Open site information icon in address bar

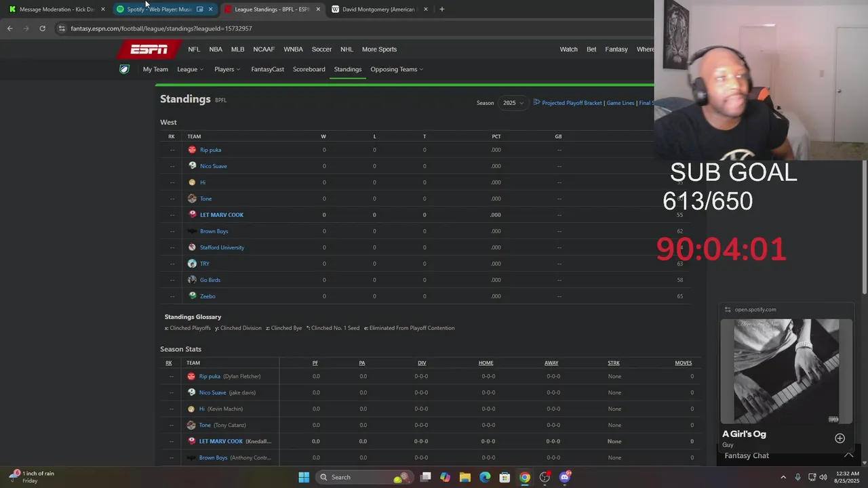[x=62, y=28]
